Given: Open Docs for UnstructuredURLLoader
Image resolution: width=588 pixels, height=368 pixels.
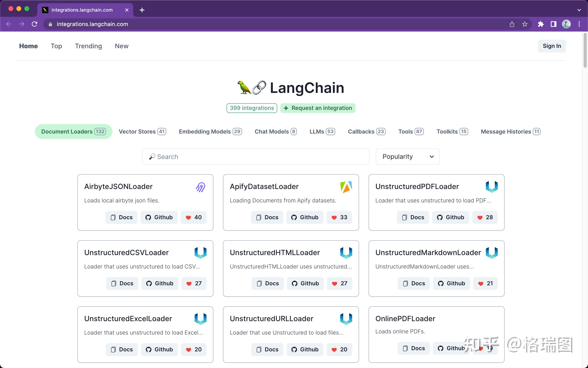Looking at the screenshot, I should [x=267, y=349].
